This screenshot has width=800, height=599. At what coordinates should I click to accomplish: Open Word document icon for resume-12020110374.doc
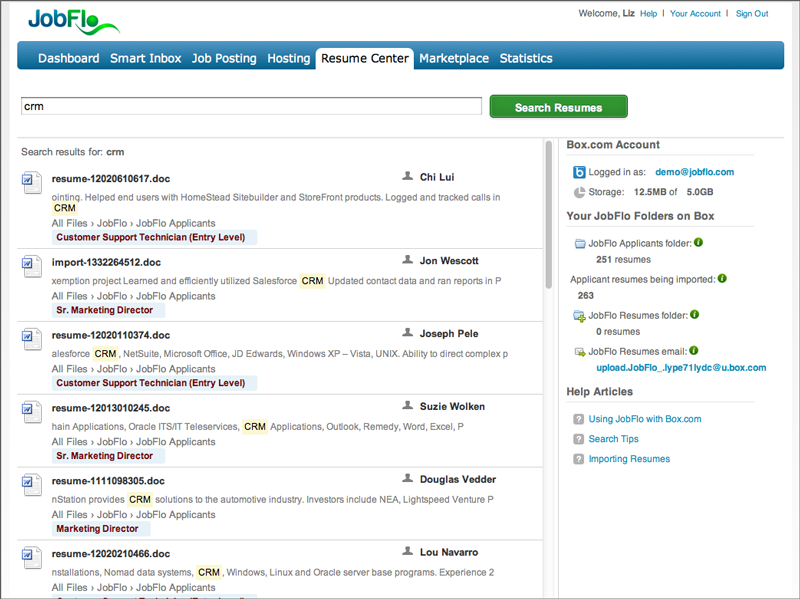(x=32, y=340)
